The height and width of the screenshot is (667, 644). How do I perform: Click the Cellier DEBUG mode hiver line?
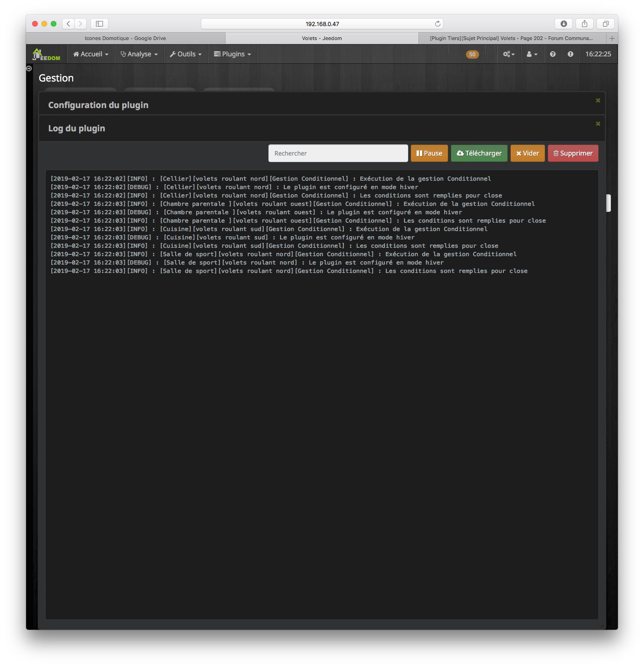234,187
